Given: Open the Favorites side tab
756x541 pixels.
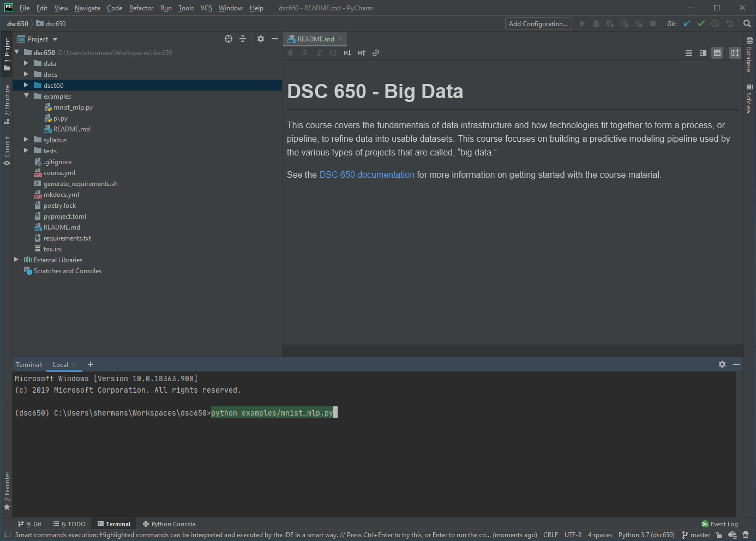Looking at the screenshot, I should [x=7, y=491].
